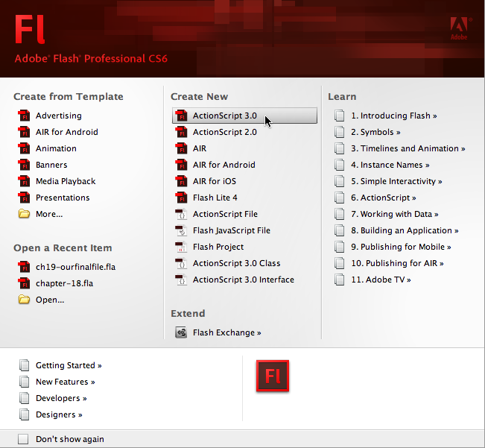485x448 pixels.
Task: Create a new Flash Project
Action: tap(218, 247)
